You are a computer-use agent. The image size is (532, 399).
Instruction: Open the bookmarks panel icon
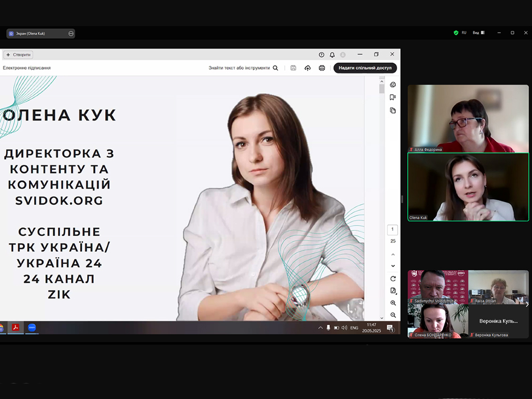393,97
